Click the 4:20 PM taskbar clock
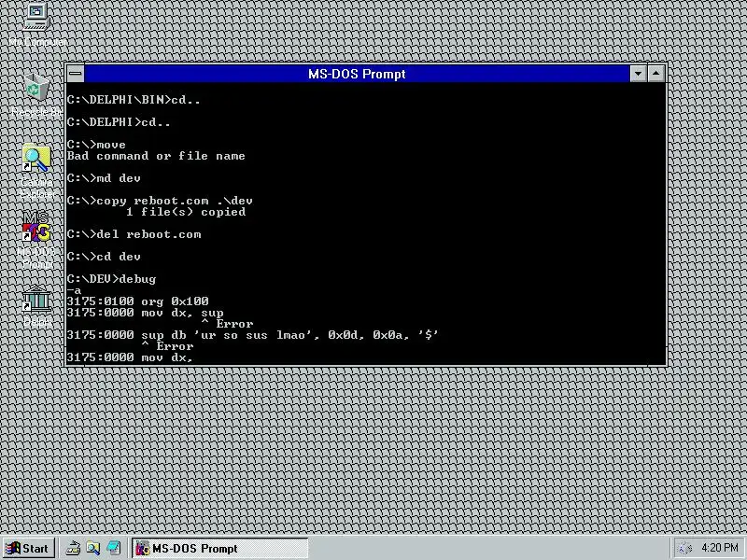Image resolution: width=747 pixels, height=560 pixels. [x=719, y=548]
